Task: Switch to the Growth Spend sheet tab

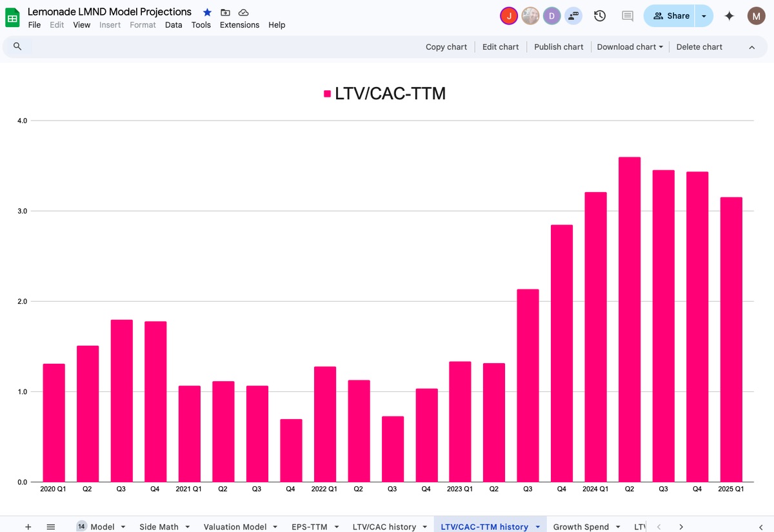Action: (580, 527)
